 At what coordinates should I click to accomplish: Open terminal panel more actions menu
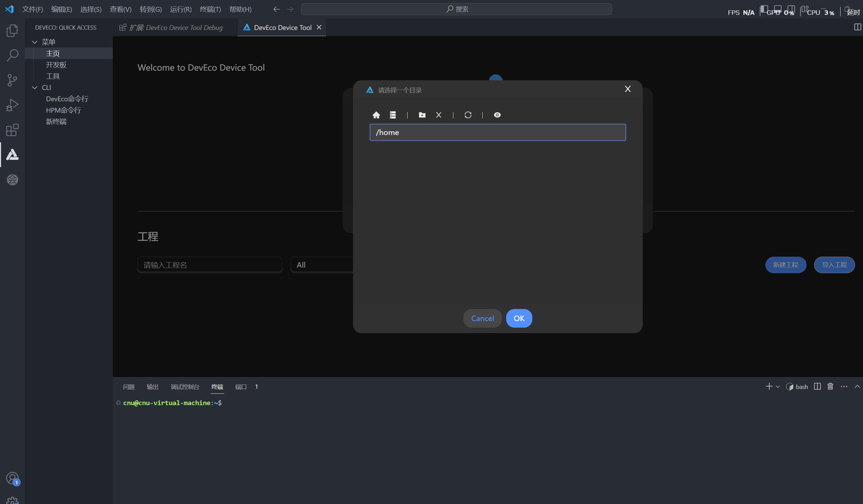click(844, 387)
